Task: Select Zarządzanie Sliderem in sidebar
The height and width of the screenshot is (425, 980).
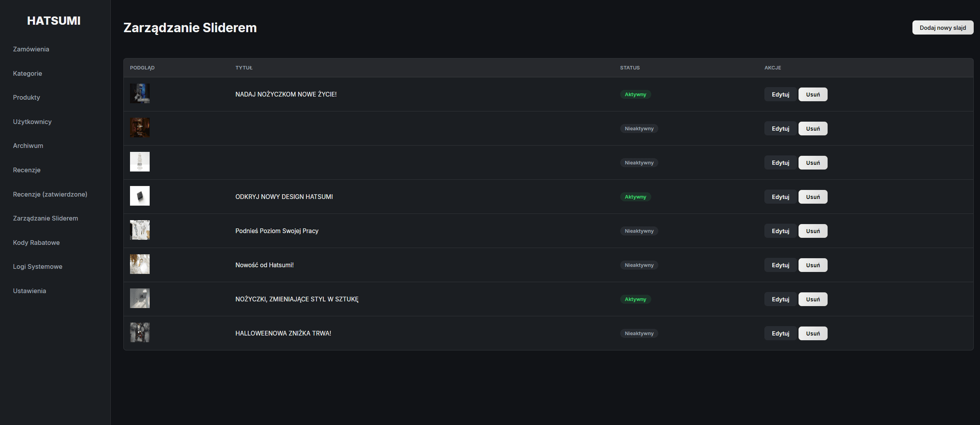Action: pyautogui.click(x=46, y=218)
